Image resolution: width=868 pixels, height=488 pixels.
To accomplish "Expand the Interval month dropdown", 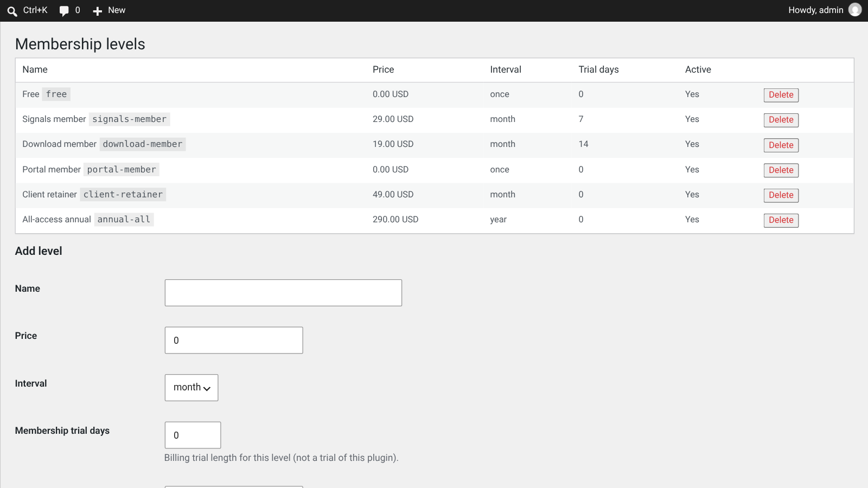I will coord(192,388).
